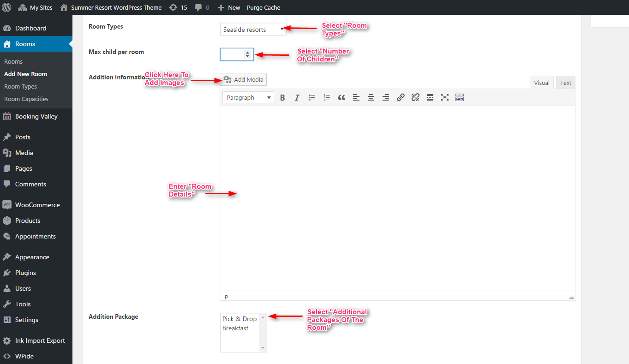Open Room Capacities in the sidebar

(26, 99)
